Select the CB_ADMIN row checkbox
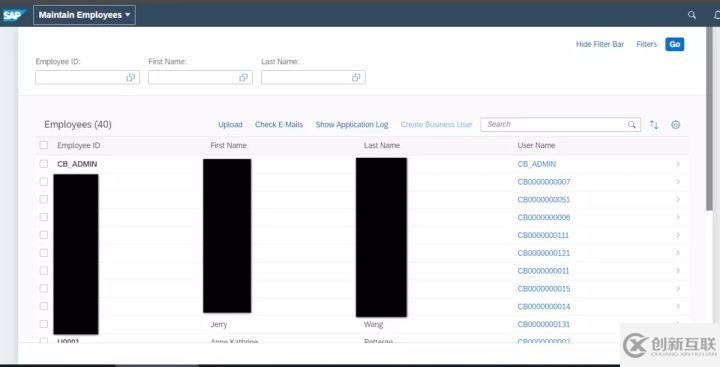Viewport: 720px width, 367px height. point(44,164)
